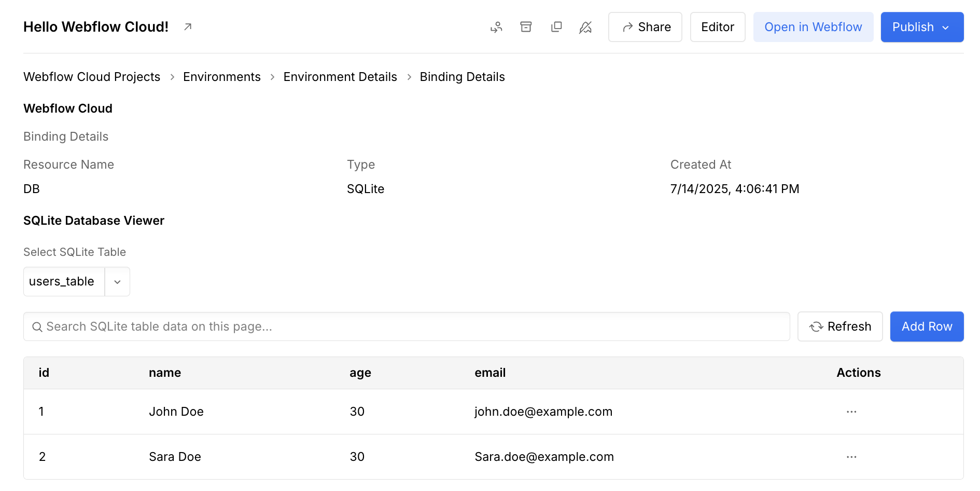Focus the SQLite table search field
This screenshot has width=980, height=491.
(407, 326)
